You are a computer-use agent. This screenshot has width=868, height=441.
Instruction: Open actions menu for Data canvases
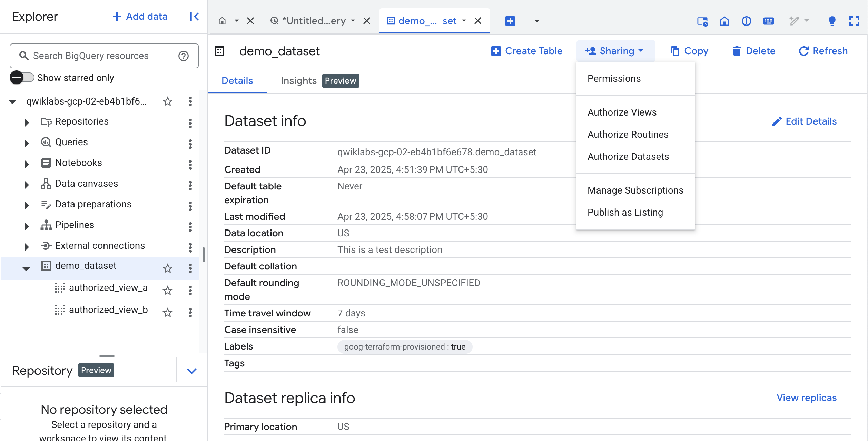[190, 185]
